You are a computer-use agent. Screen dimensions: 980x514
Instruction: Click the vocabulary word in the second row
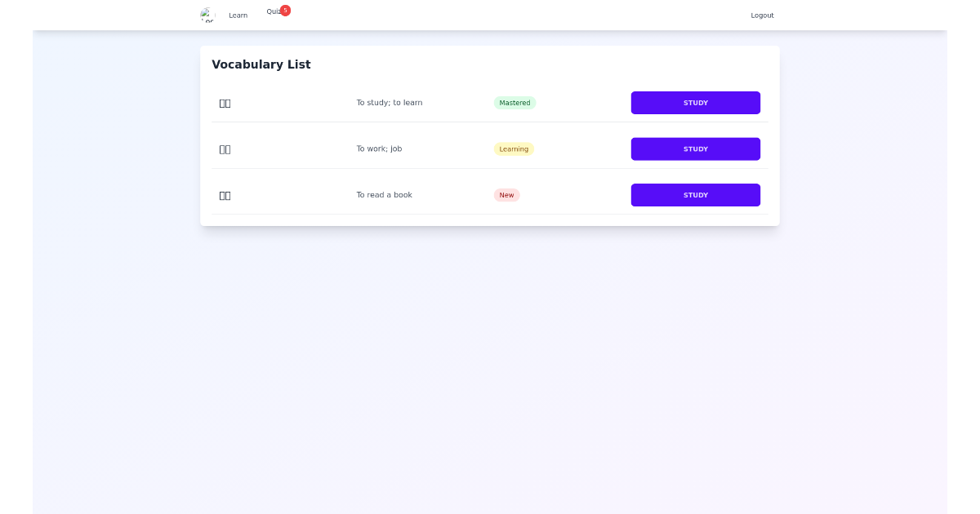(225, 148)
